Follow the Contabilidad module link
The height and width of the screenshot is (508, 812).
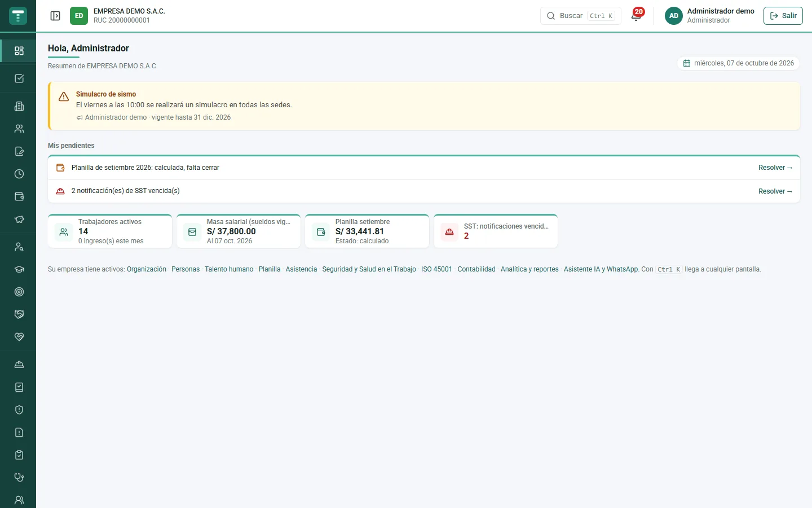click(476, 269)
